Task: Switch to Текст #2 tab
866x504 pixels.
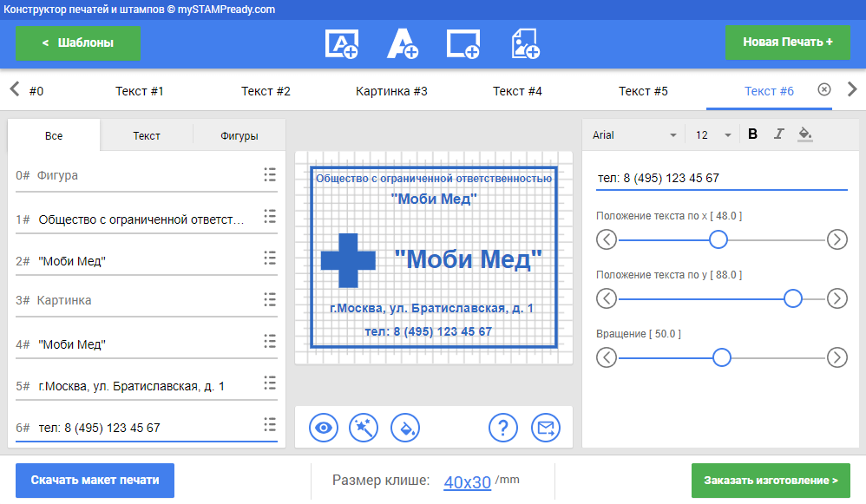Action: (266, 91)
